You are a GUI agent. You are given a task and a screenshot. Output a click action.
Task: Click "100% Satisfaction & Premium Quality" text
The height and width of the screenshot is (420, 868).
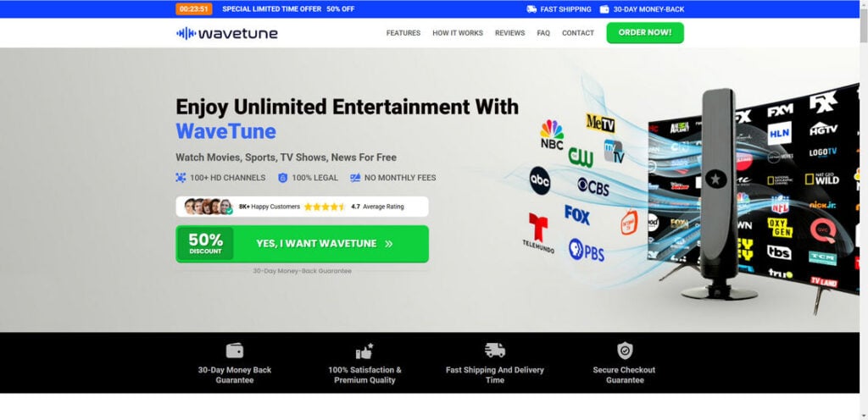pyautogui.click(x=364, y=374)
